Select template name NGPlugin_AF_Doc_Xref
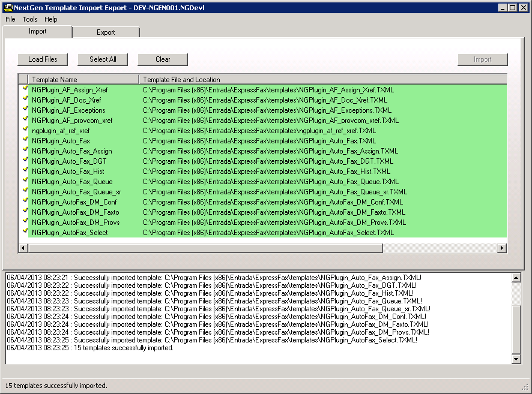Image resolution: width=532 pixels, height=394 pixels. [67, 100]
